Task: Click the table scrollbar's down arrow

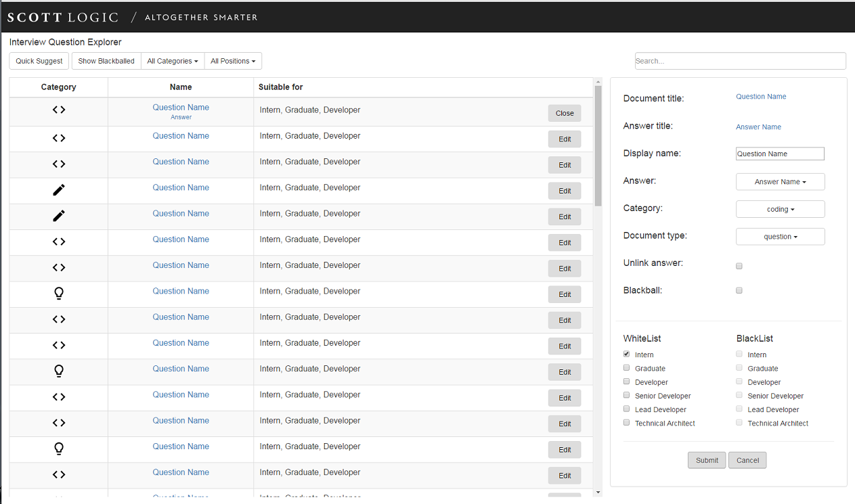Action: pos(598,492)
